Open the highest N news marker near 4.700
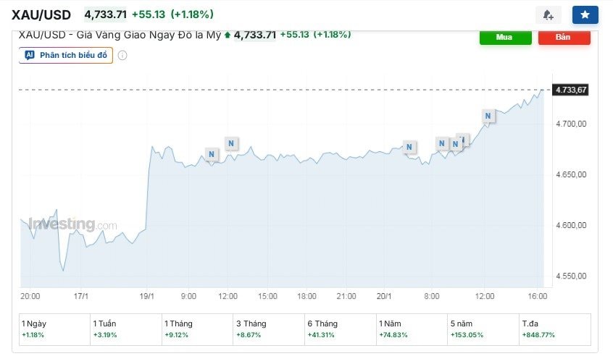Screen dimensions: 613x364 pyautogui.click(x=488, y=115)
